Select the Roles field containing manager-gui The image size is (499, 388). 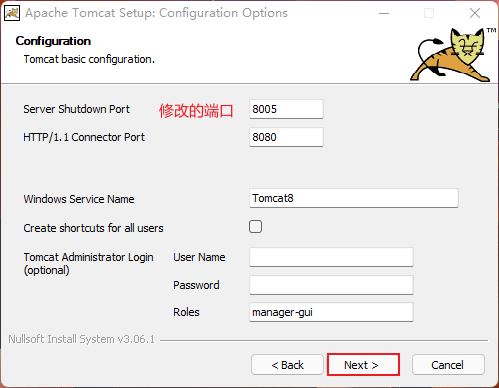(331, 312)
